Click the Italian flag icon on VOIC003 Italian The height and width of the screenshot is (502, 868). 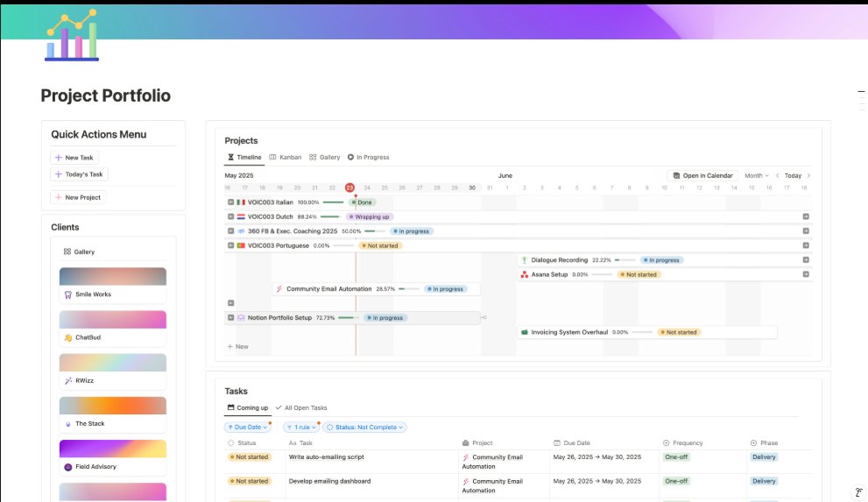tap(241, 202)
